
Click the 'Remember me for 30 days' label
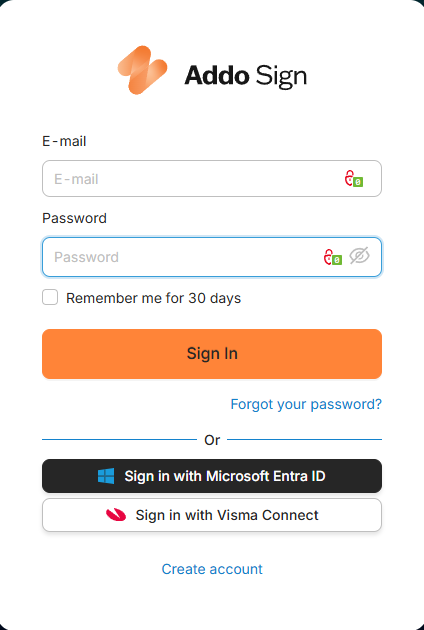(x=154, y=298)
